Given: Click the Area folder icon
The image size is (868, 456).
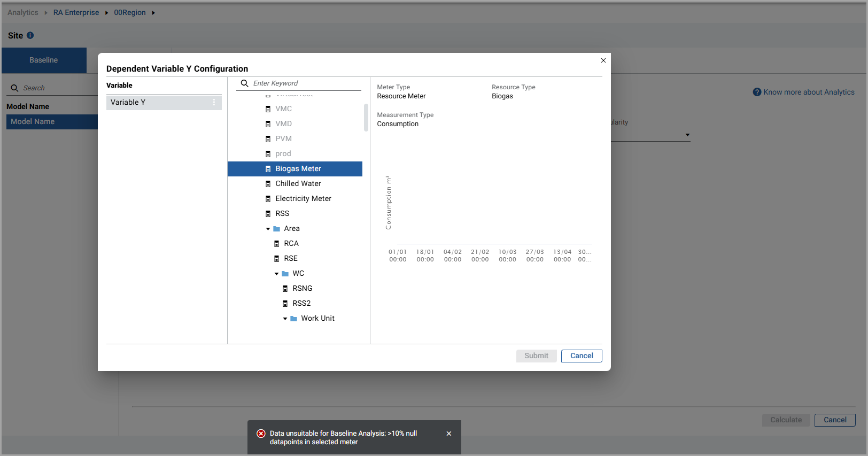Looking at the screenshot, I should tap(277, 229).
